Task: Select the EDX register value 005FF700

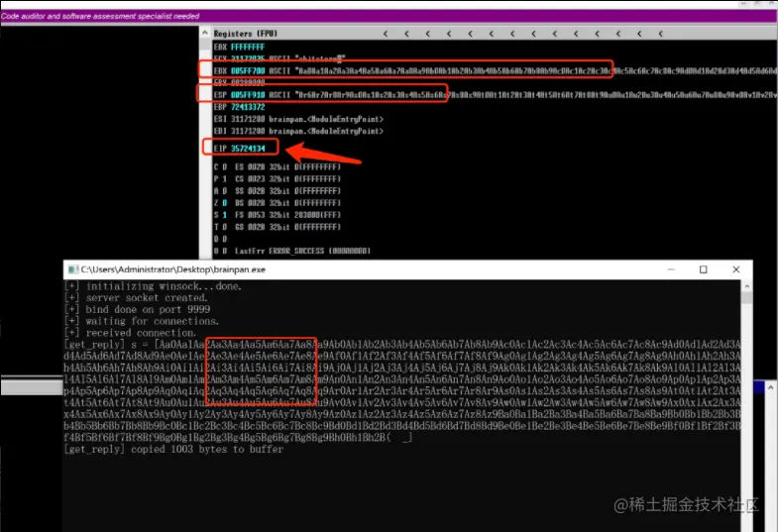Action: (x=248, y=71)
